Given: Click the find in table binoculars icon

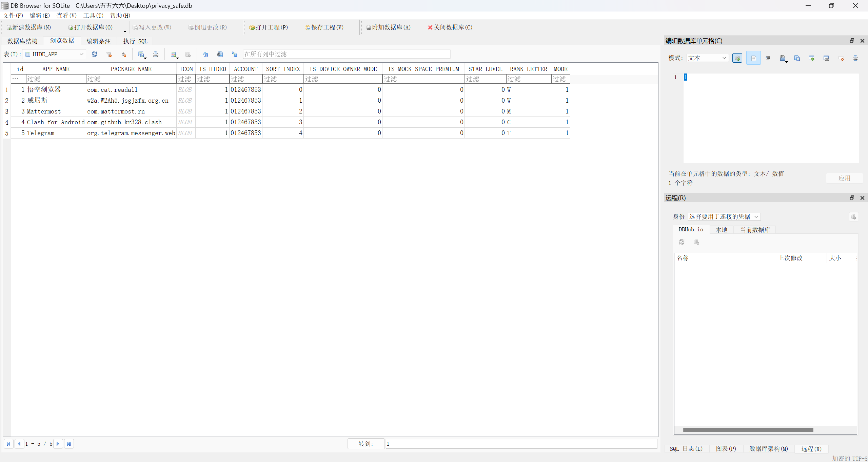Looking at the screenshot, I should pyautogui.click(x=220, y=54).
